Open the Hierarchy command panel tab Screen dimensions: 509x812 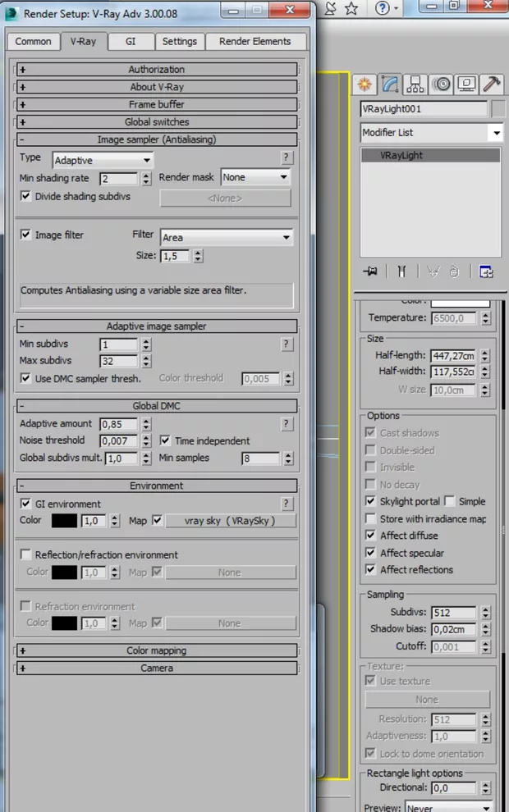[415, 84]
